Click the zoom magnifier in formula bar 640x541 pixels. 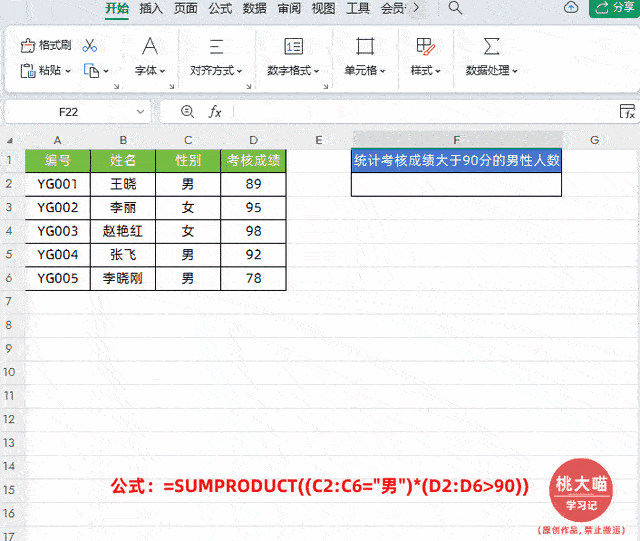[x=187, y=111]
